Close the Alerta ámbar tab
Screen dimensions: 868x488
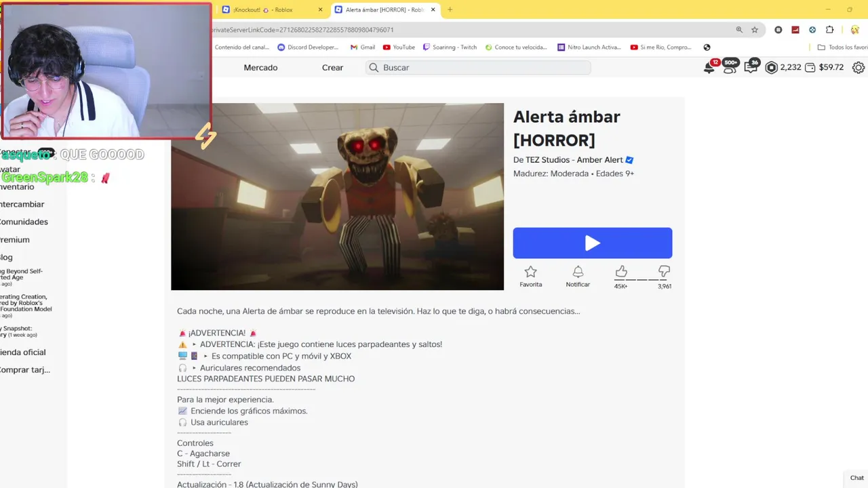[432, 9]
